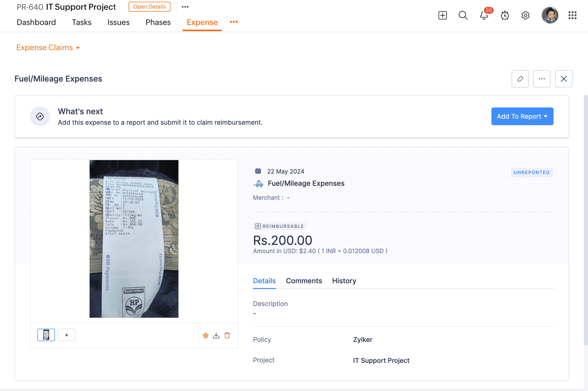This screenshot has width=588, height=391.
Task: Click the timer stopwatch icon
Action: (505, 15)
